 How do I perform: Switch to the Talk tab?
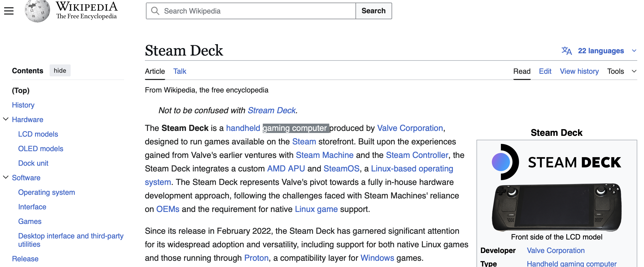tap(180, 71)
